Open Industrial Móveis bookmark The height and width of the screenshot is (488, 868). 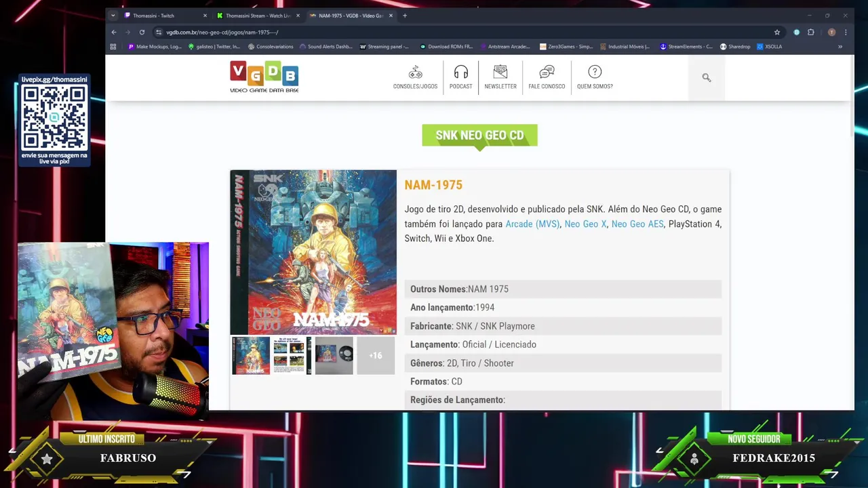coord(625,47)
